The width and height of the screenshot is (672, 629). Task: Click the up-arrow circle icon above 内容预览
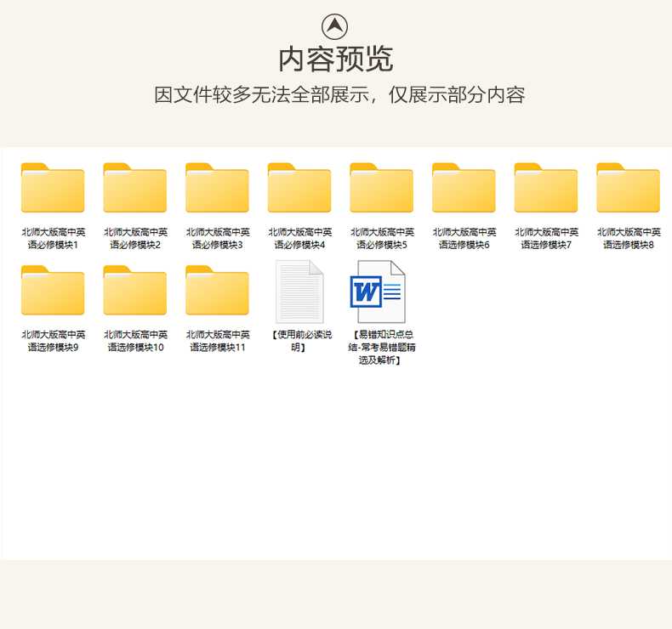pyautogui.click(x=334, y=26)
